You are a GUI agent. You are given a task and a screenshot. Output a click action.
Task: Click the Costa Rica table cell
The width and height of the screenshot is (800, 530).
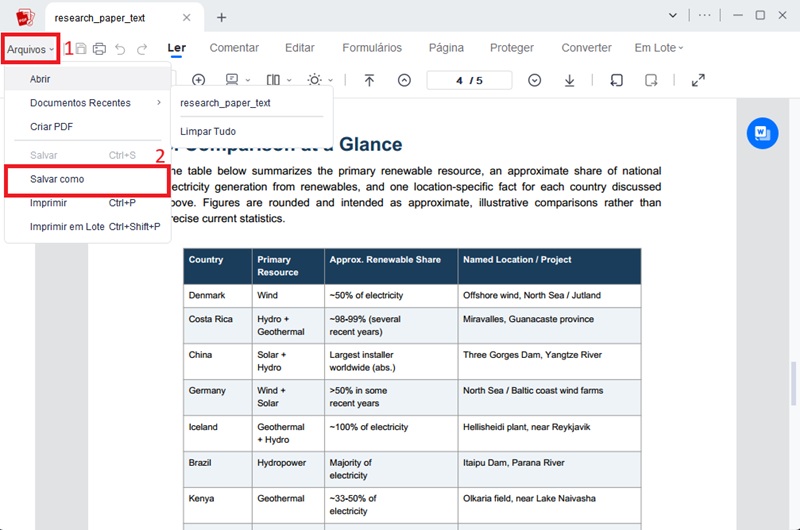(x=218, y=325)
